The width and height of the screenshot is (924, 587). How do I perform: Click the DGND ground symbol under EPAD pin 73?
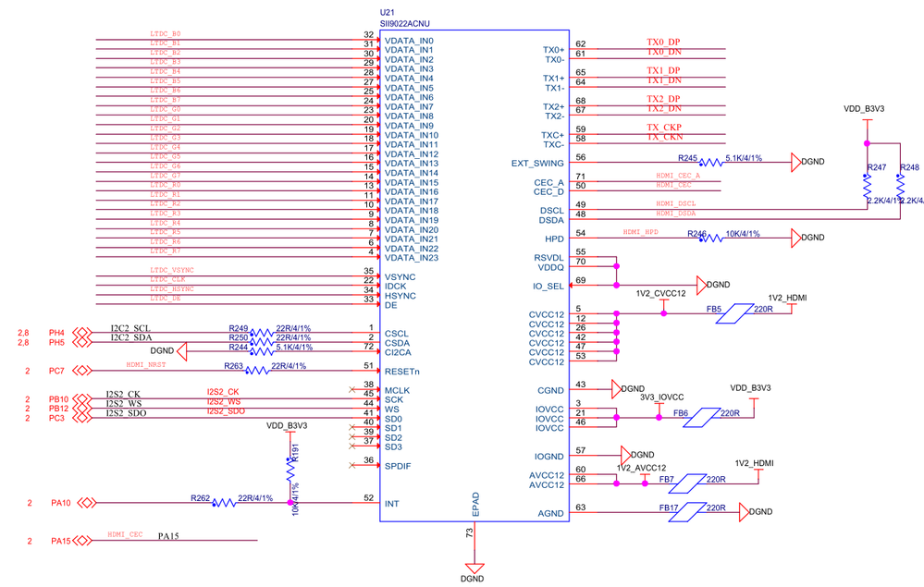pos(474,569)
